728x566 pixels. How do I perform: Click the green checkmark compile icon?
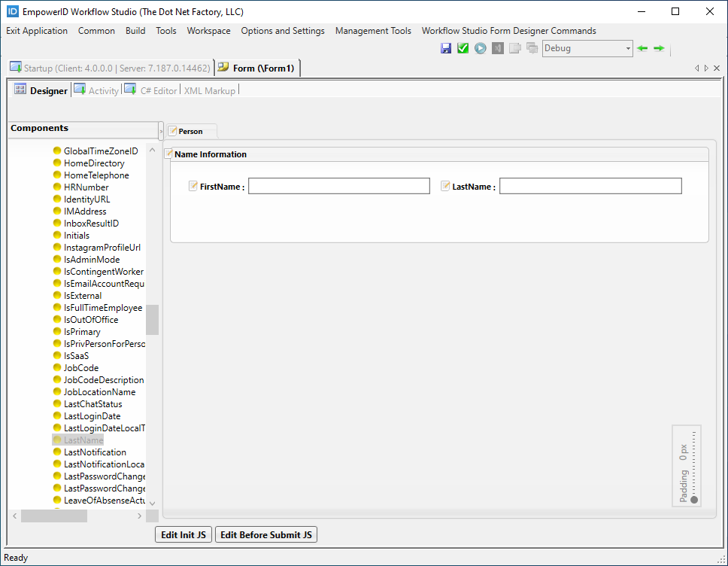463,48
